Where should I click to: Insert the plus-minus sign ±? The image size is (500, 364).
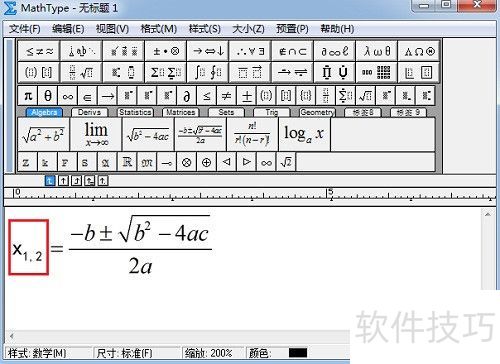point(247,96)
